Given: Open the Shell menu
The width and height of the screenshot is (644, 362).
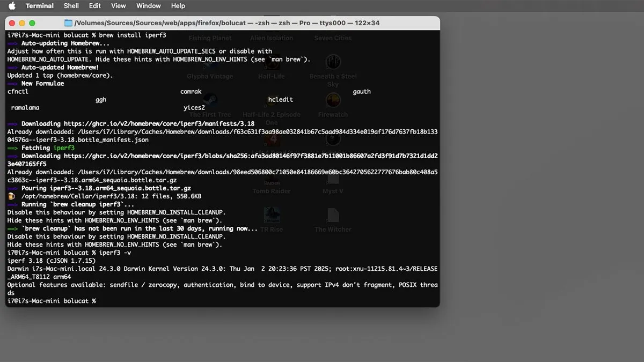Looking at the screenshot, I should click(x=71, y=6).
